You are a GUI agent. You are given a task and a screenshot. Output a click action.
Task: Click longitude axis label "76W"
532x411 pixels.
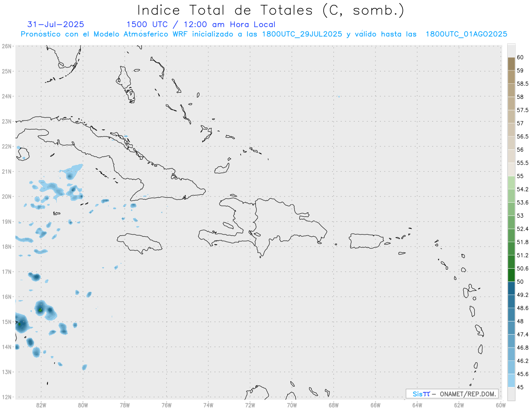click(166, 405)
